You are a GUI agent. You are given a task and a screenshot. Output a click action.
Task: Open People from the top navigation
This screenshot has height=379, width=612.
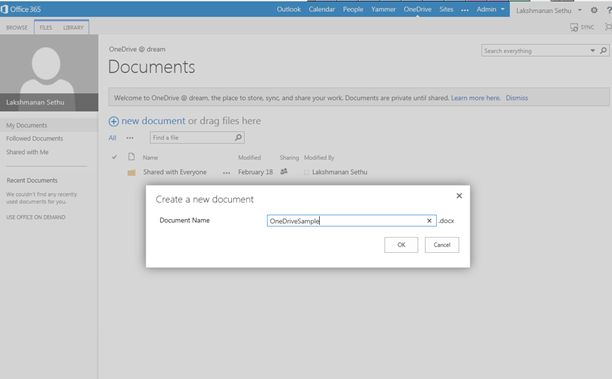click(353, 9)
